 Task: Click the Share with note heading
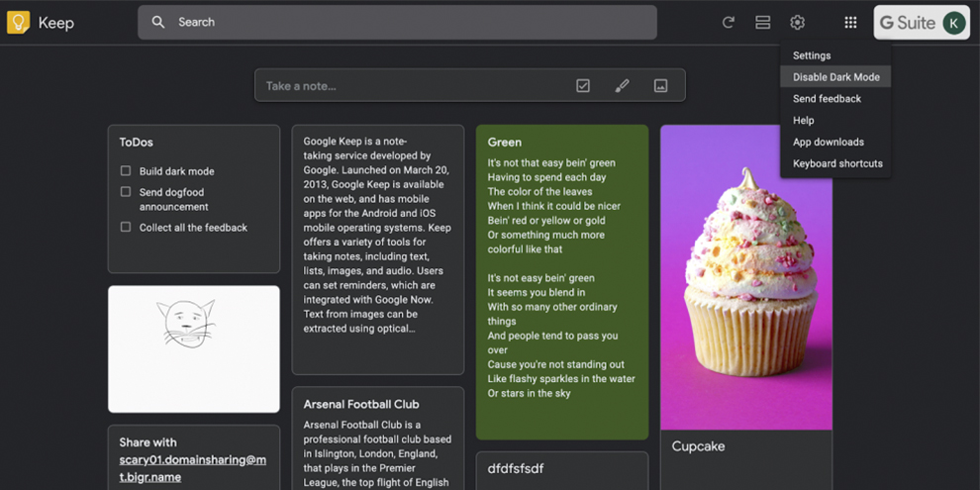[x=148, y=442]
